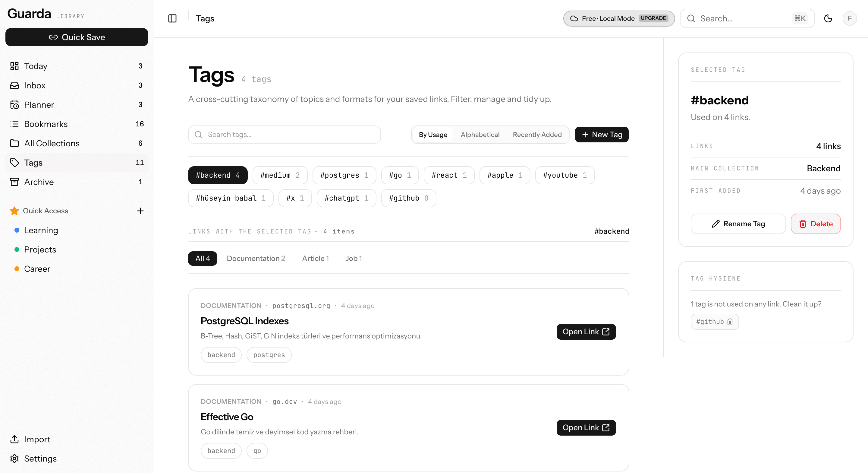Switch to Documentation 2 tab

coord(256,259)
